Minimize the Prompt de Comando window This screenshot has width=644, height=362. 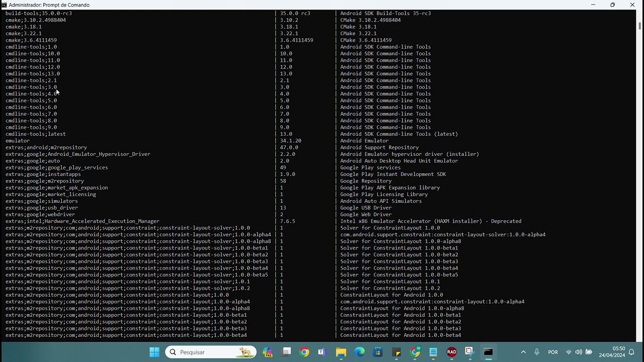[593, 5]
